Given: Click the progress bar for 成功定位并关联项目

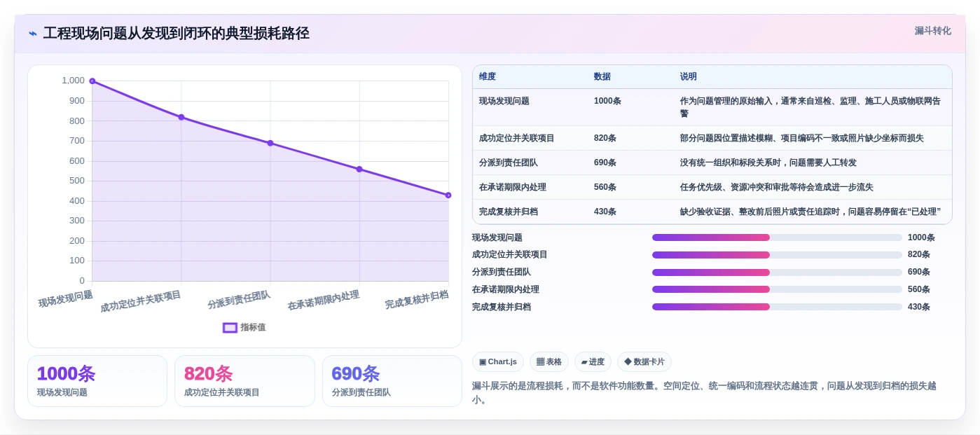Looking at the screenshot, I should (x=777, y=255).
